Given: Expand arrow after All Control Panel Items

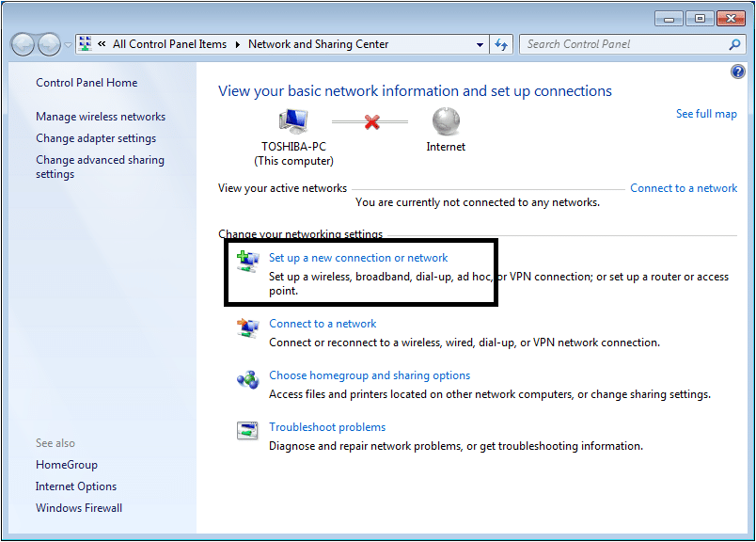Looking at the screenshot, I should point(238,44).
